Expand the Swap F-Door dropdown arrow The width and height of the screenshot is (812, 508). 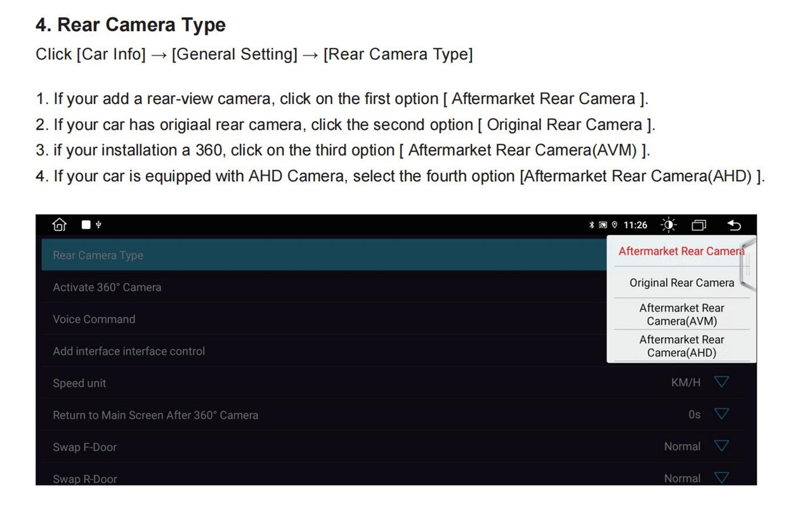(x=721, y=446)
